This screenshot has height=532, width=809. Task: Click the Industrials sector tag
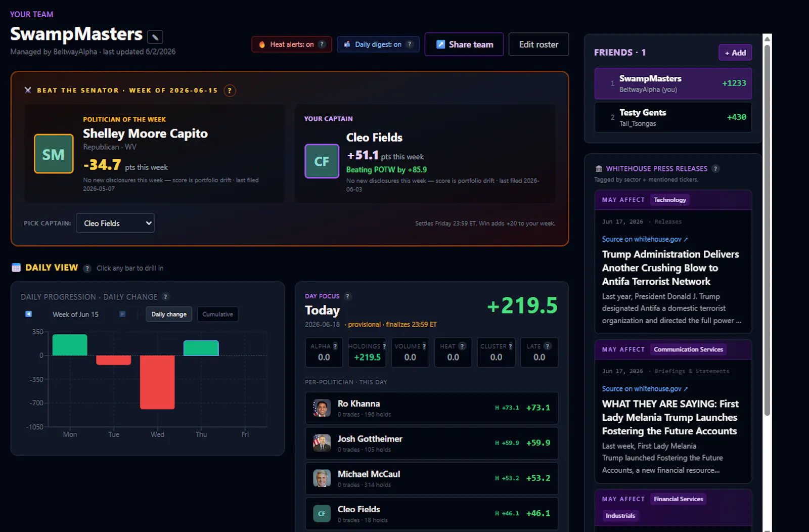pos(620,516)
